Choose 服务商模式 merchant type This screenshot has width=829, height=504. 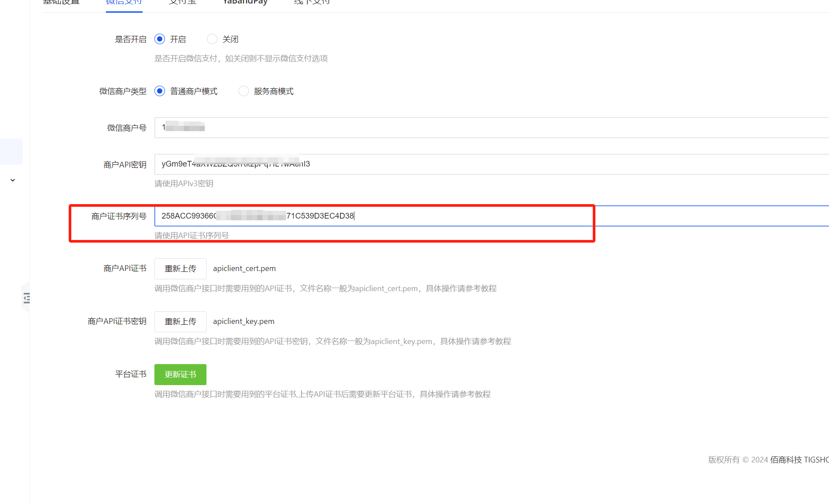(x=244, y=91)
